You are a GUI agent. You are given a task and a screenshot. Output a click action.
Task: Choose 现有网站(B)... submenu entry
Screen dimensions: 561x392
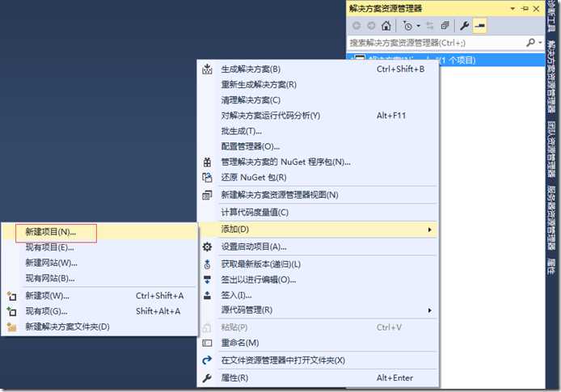tap(99, 278)
